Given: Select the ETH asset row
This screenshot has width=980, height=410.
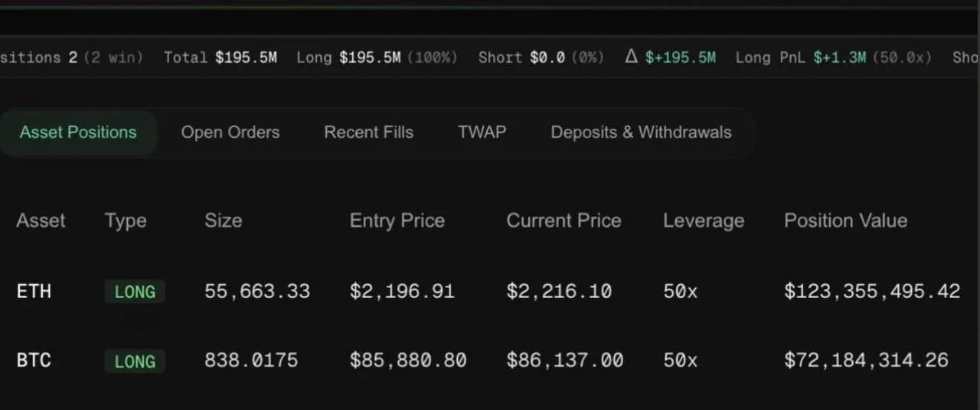Looking at the screenshot, I should 490,291.
